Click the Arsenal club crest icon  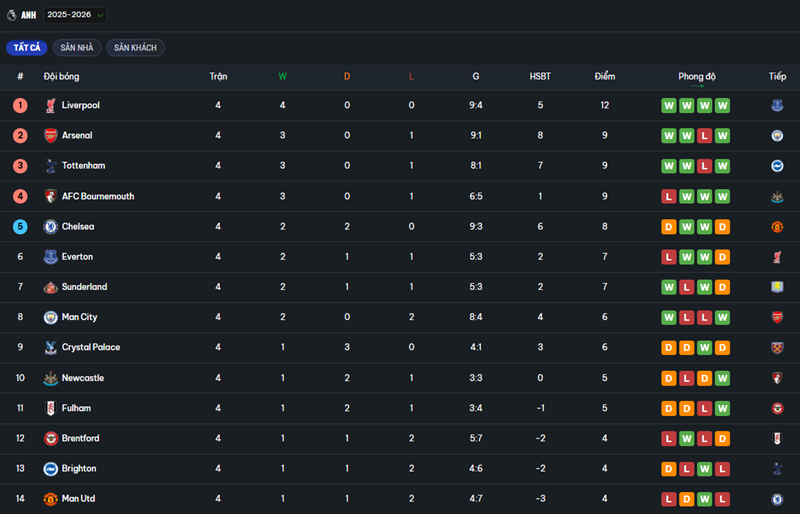click(x=50, y=136)
